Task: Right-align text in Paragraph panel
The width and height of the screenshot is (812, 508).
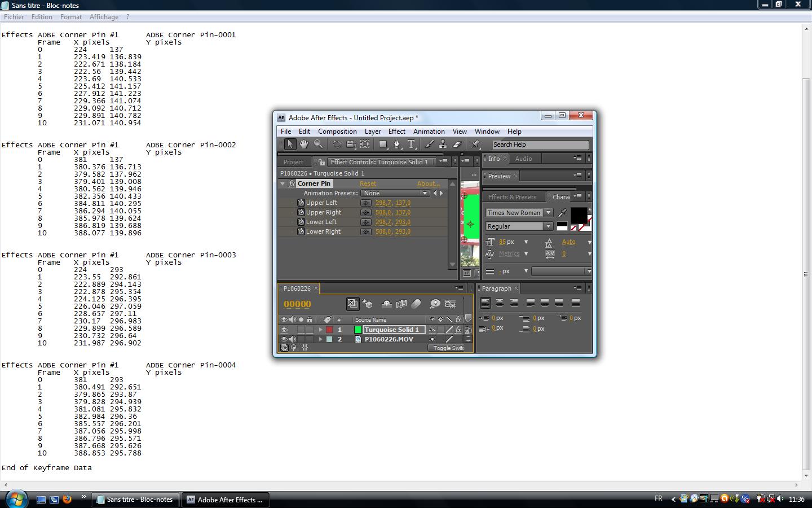Action: pos(514,303)
